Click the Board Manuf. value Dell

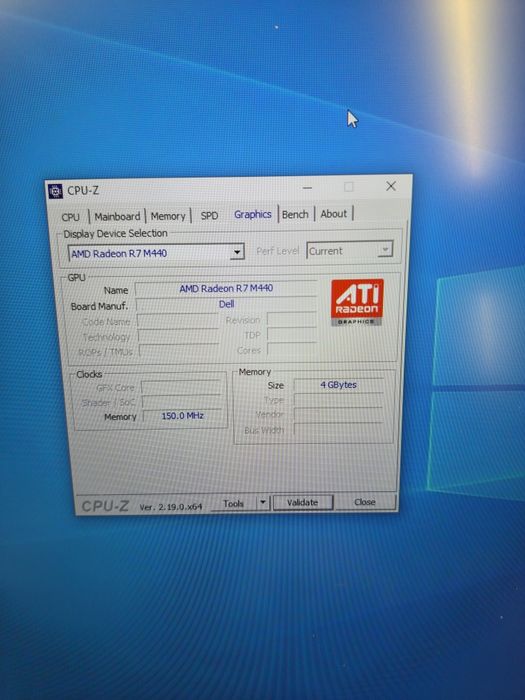(x=226, y=304)
